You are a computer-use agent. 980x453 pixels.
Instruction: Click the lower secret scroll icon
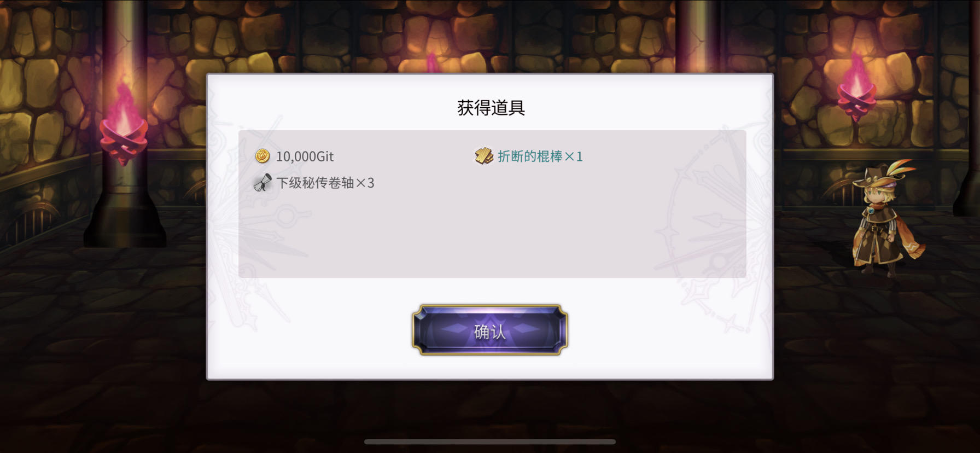pos(262,183)
